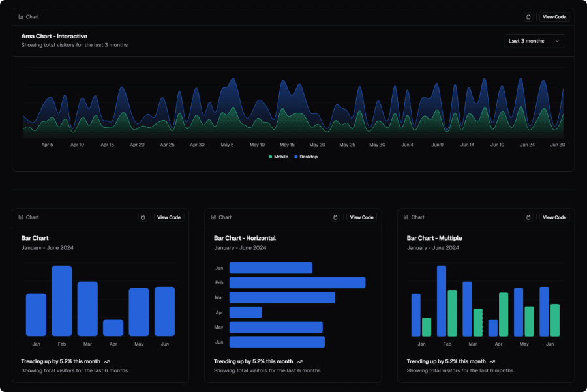Copy code icon in Bar Chart - Multiple card
The height and width of the screenshot is (392, 587).
pyautogui.click(x=528, y=217)
